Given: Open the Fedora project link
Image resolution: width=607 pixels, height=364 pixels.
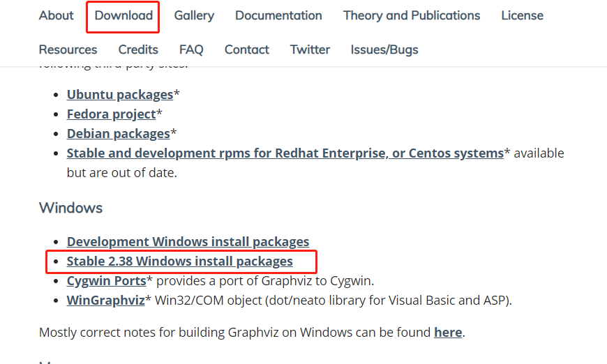Looking at the screenshot, I should pyautogui.click(x=111, y=114).
